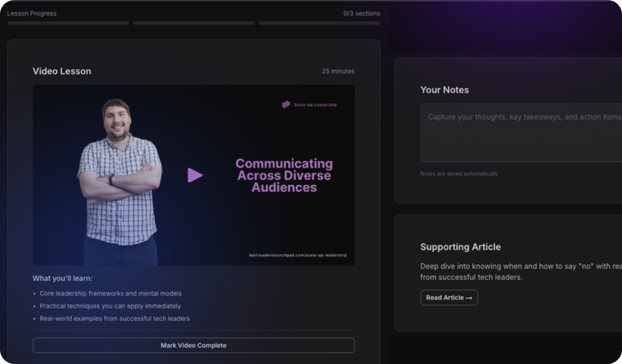Screen dimensions: 622x364
Task: Click the Supporting Article heading
Action: point(460,247)
